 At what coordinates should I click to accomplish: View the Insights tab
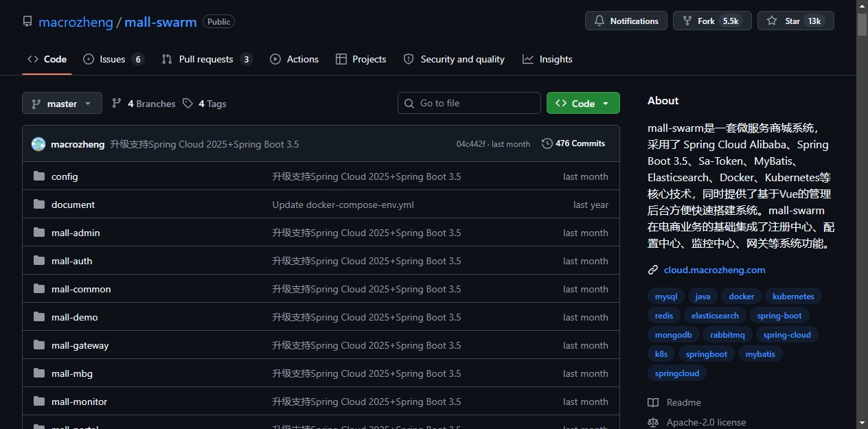tap(547, 60)
